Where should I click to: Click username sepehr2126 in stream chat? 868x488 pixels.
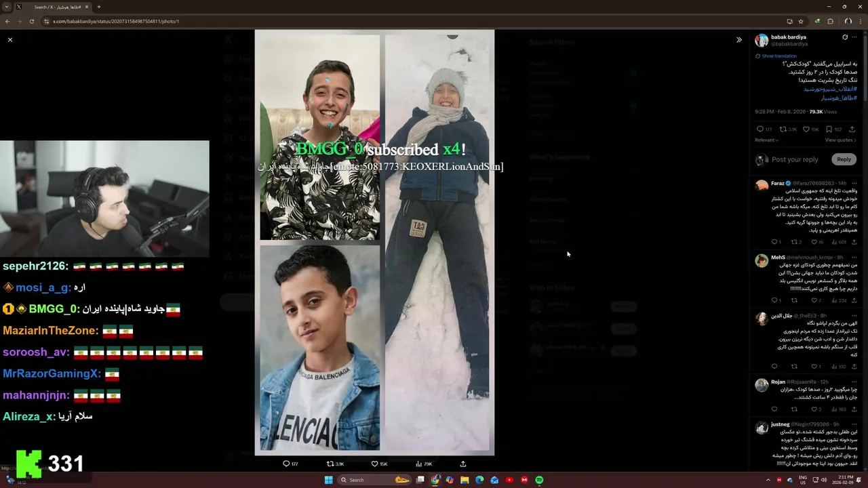(34, 266)
